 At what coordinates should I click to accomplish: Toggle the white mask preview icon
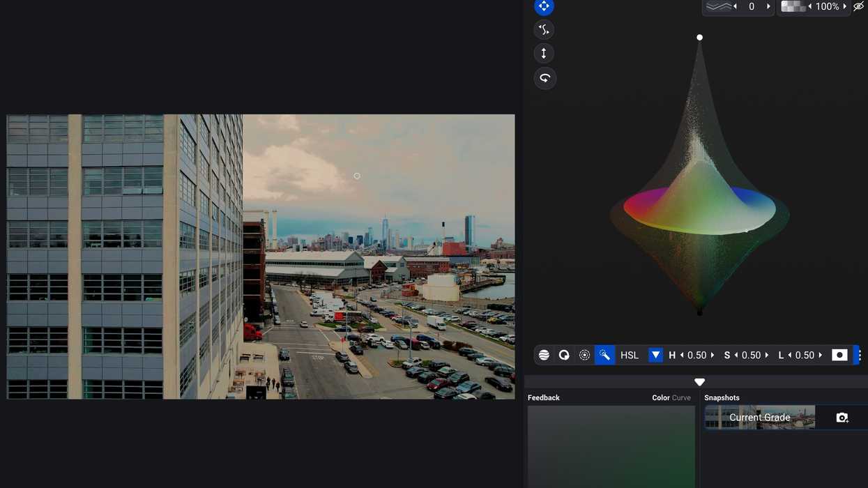click(x=839, y=355)
